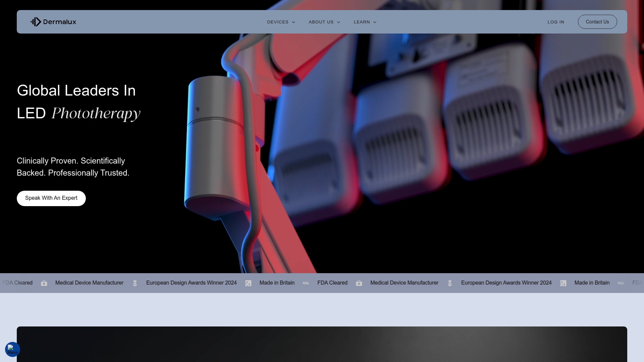Image resolution: width=644 pixels, height=362 pixels.
Task: Click the second medical kit icon in the ticker
Action: coord(359,283)
